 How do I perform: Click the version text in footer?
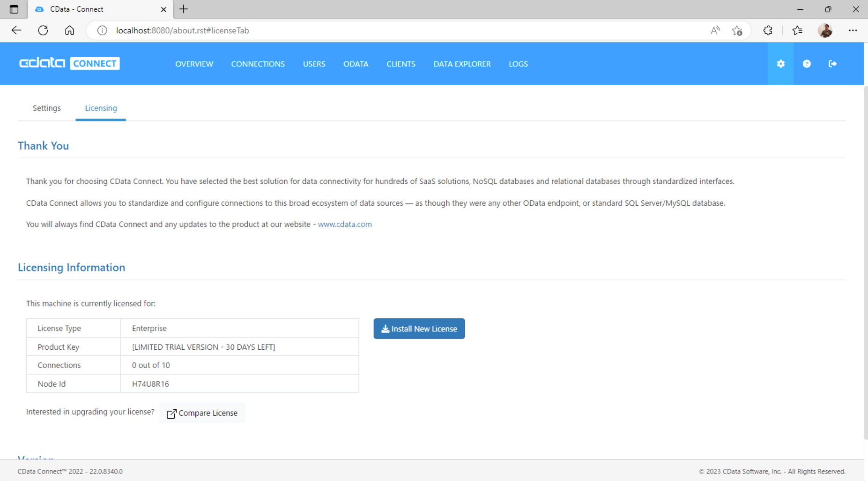(70, 472)
